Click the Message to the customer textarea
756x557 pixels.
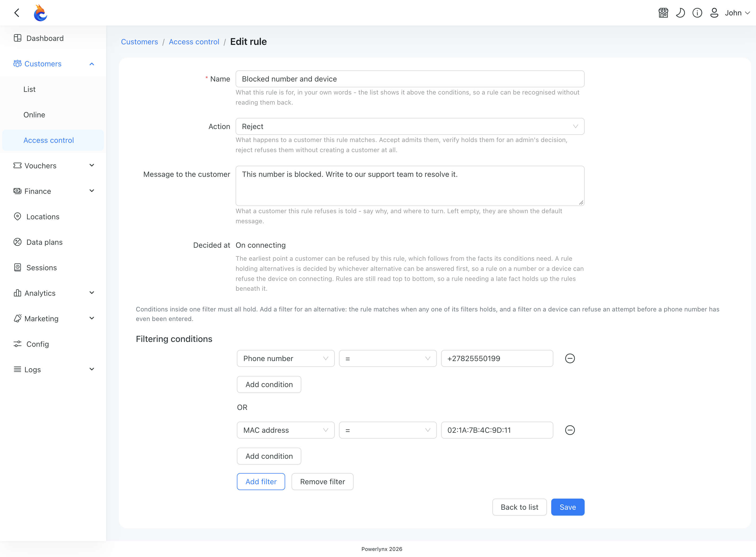click(x=410, y=186)
